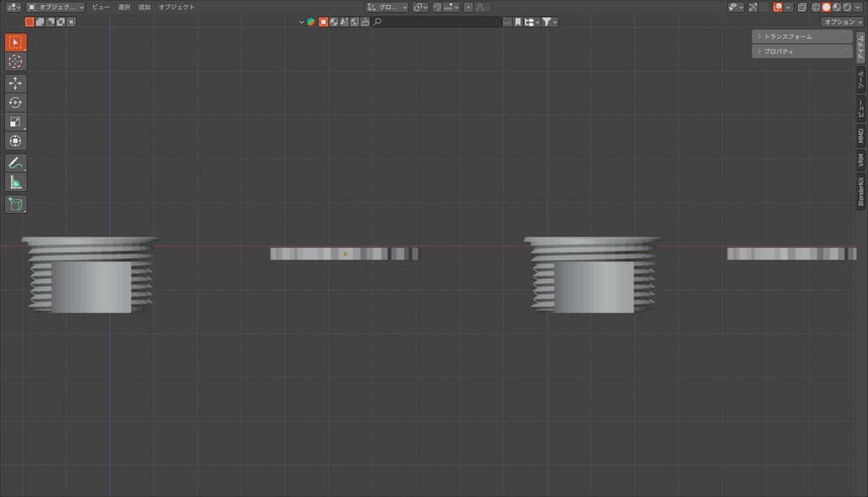Select the BlenderKit materials asset type
Viewport: 868px width, 497px height.
pos(334,21)
